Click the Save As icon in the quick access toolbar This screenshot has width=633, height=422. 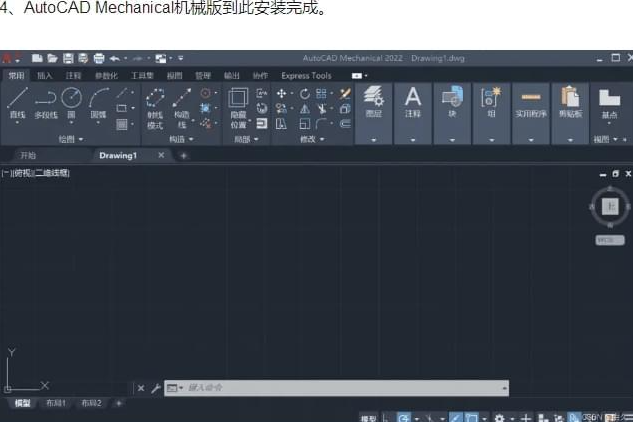(83, 59)
